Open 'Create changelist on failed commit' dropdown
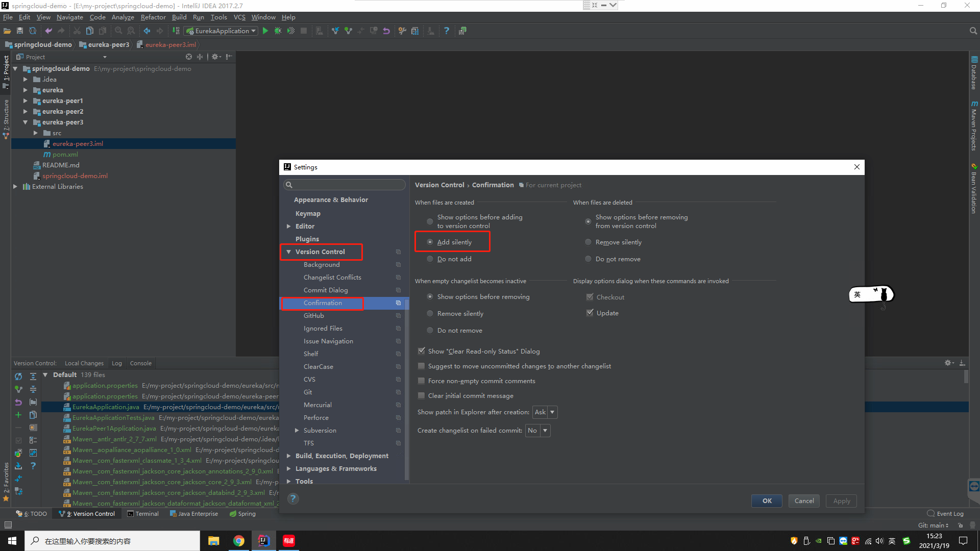The width and height of the screenshot is (980, 551). pos(537,430)
